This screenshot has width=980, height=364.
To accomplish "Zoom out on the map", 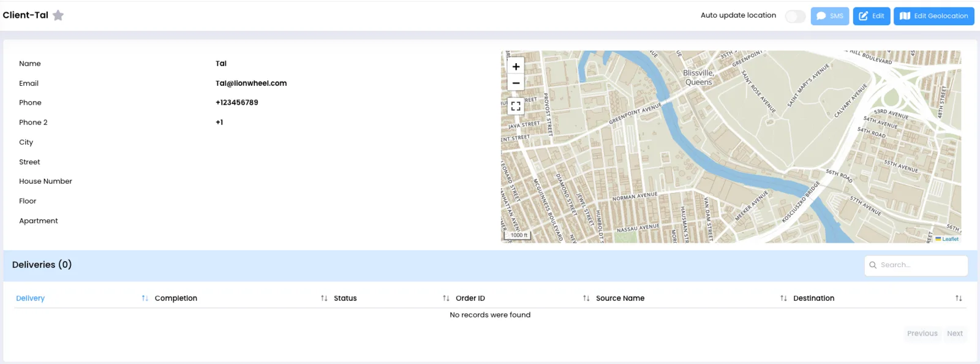I will (x=516, y=83).
